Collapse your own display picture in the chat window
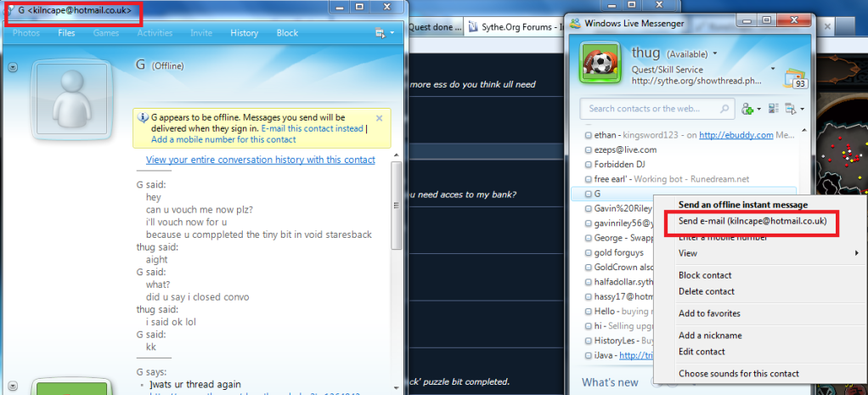868x395 pixels. click(x=14, y=385)
